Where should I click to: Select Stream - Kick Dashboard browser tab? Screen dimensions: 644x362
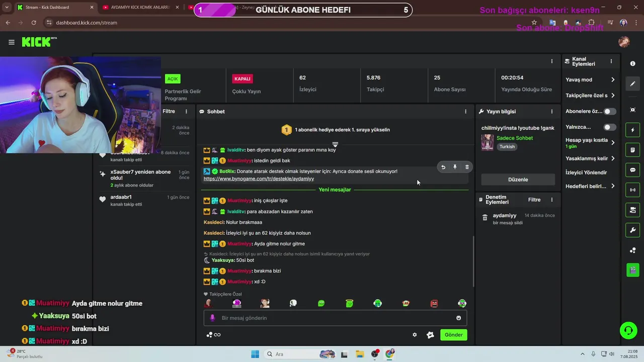coord(55,8)
